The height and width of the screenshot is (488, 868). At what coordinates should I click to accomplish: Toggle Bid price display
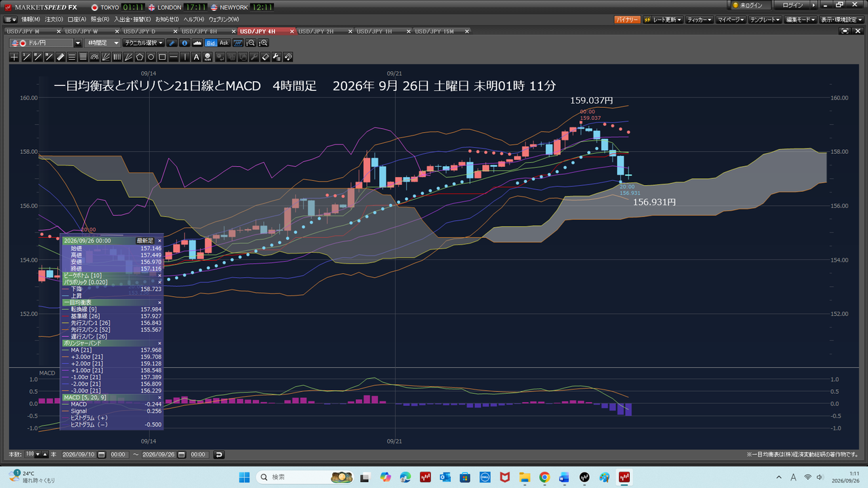pos(211,43)
